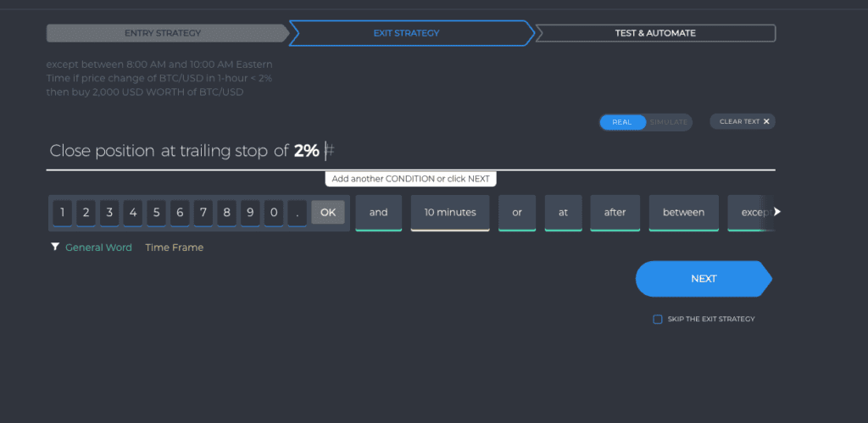The height and width of the screenshot is (423, 868).
Task: Click digit key 8 on number pad
Action: point(227,213)
